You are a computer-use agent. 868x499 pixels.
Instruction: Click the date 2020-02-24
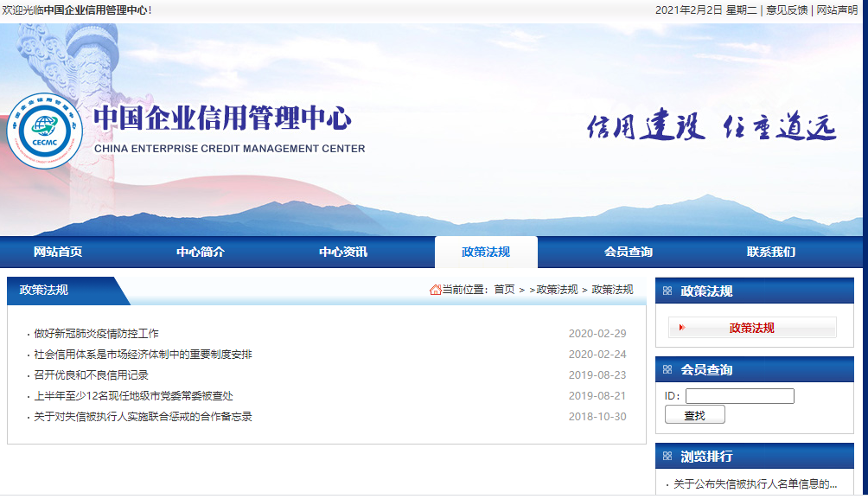point(597,355)
